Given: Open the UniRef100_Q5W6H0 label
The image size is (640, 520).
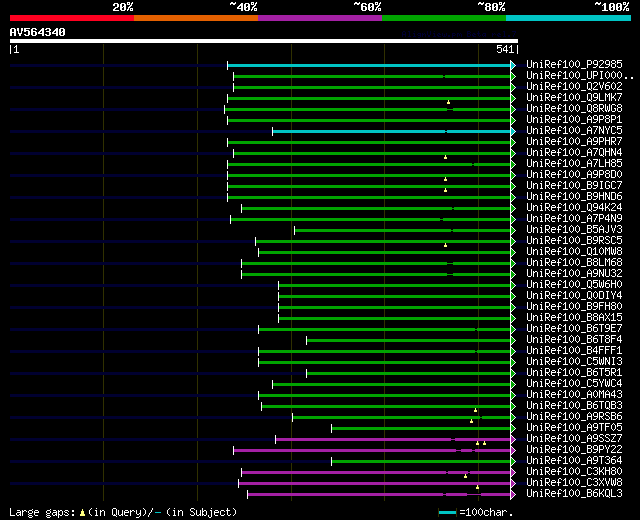Looking at the screenshot, I should [574, 284].
